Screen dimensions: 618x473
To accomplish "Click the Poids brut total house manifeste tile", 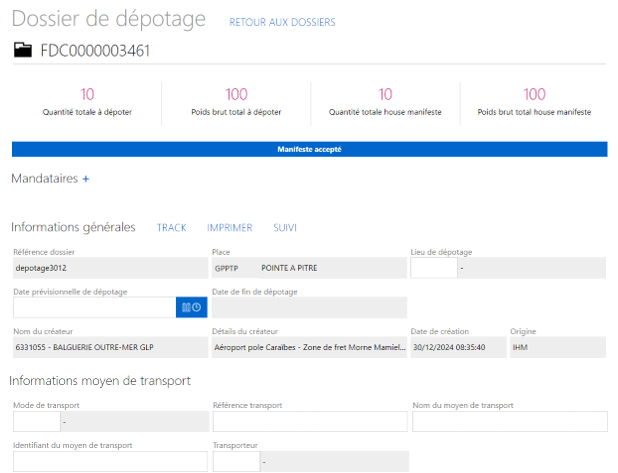I will pos(534,101).
